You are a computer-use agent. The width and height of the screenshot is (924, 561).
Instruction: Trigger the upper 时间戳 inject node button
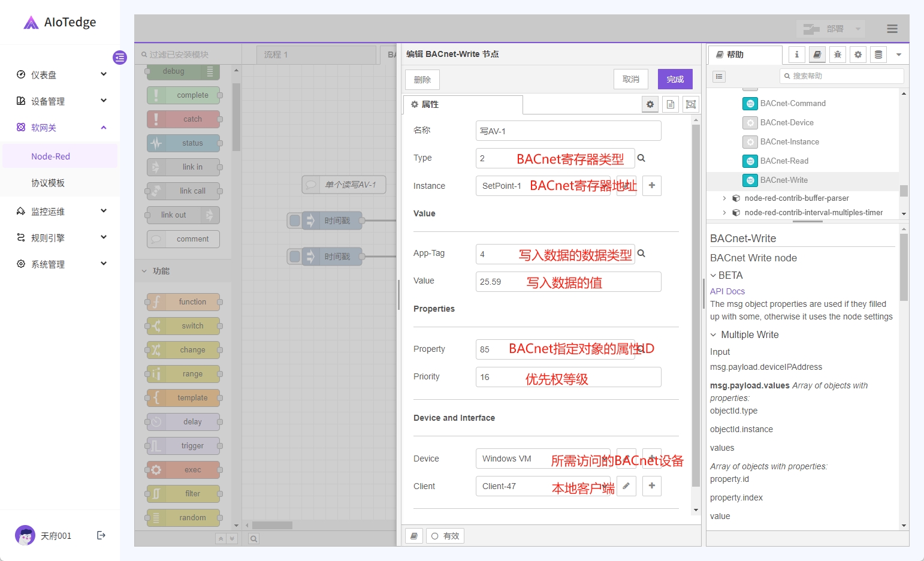click(x=295, y=221)
